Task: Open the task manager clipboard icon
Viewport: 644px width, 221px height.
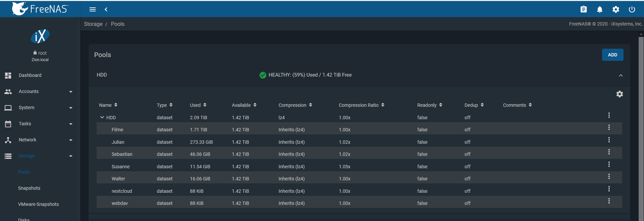Action: coord(584,9)
